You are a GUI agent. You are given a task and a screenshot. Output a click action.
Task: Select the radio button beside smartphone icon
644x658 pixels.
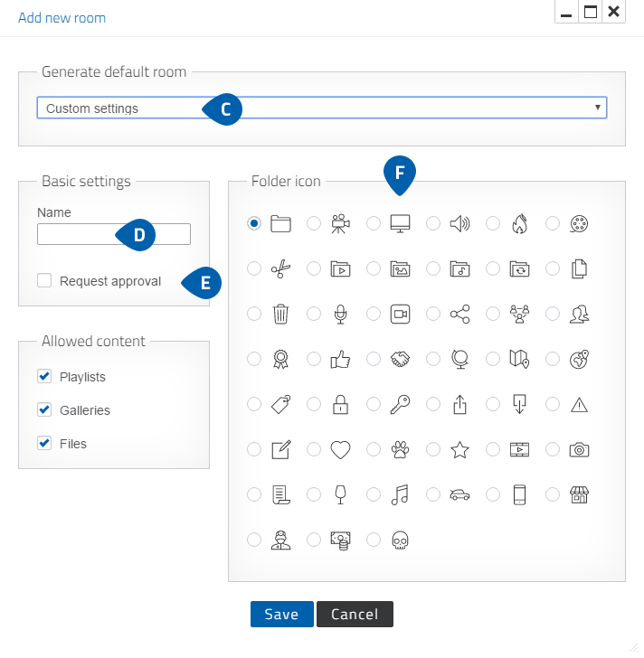tap(493, 494)
